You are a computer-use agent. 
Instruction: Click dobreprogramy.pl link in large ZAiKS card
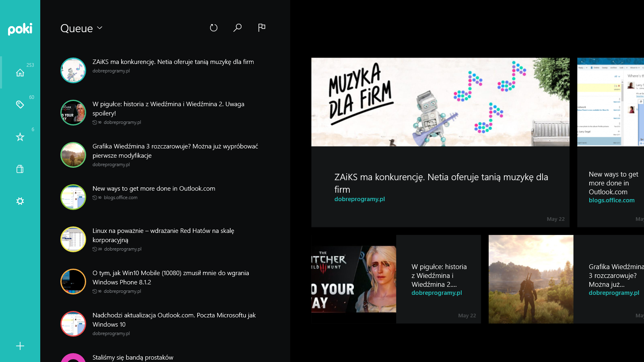pyautogui.click(x=359, y=199)
